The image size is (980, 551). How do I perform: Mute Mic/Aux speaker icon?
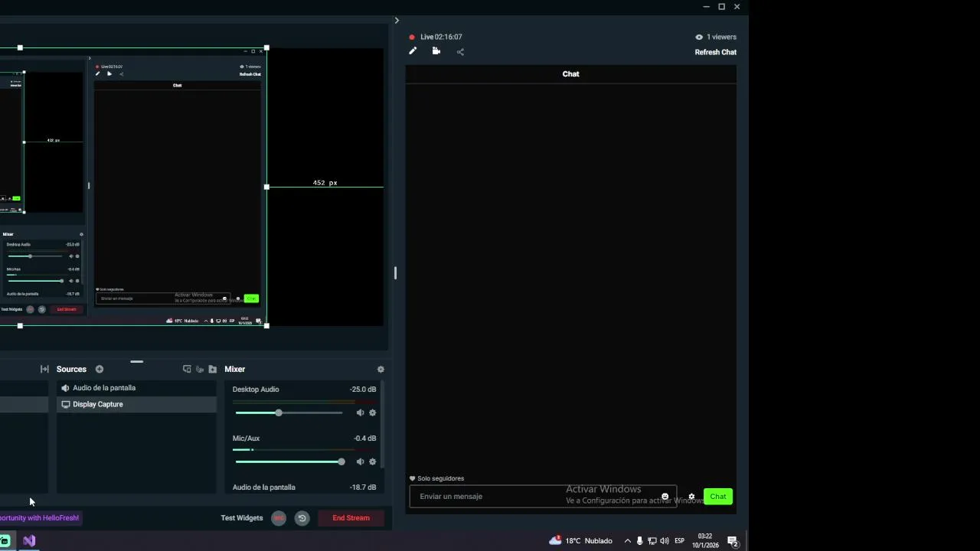tap(360, 461)
